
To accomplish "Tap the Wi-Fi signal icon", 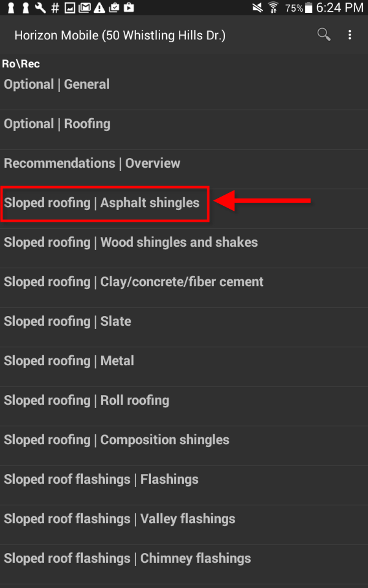I will 274,8.
